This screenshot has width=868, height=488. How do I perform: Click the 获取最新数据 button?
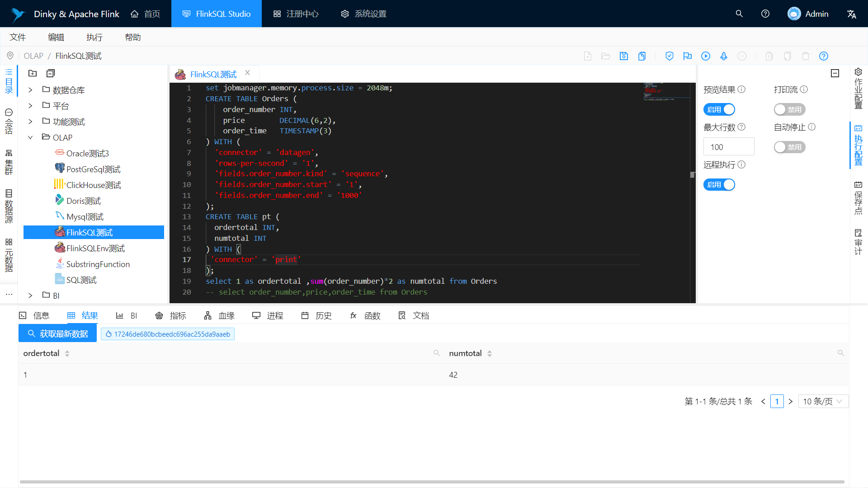57,334
